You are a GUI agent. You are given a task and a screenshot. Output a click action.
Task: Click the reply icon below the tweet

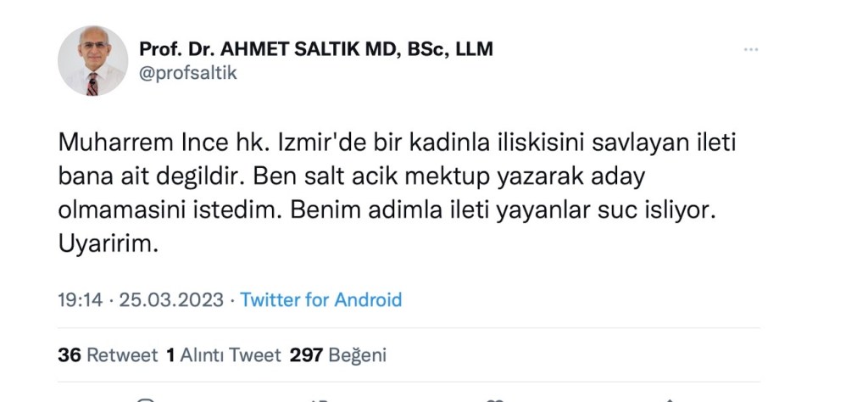146,399
